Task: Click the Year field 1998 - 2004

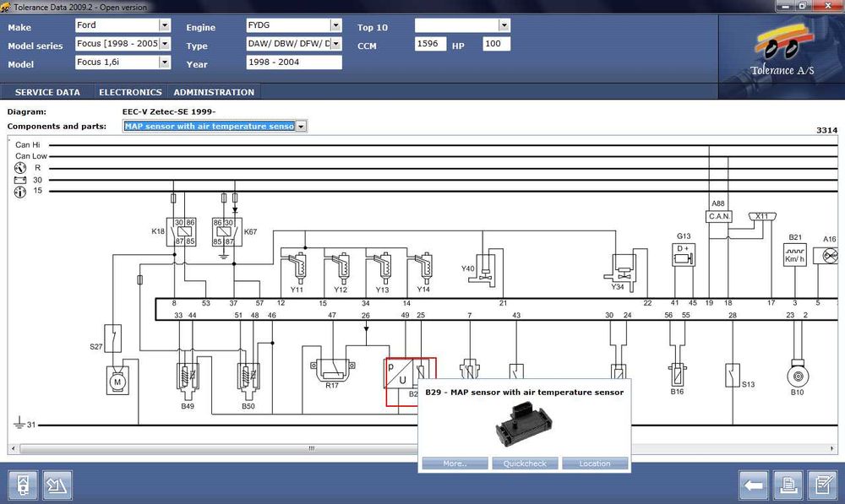Action: coord(294,62)
